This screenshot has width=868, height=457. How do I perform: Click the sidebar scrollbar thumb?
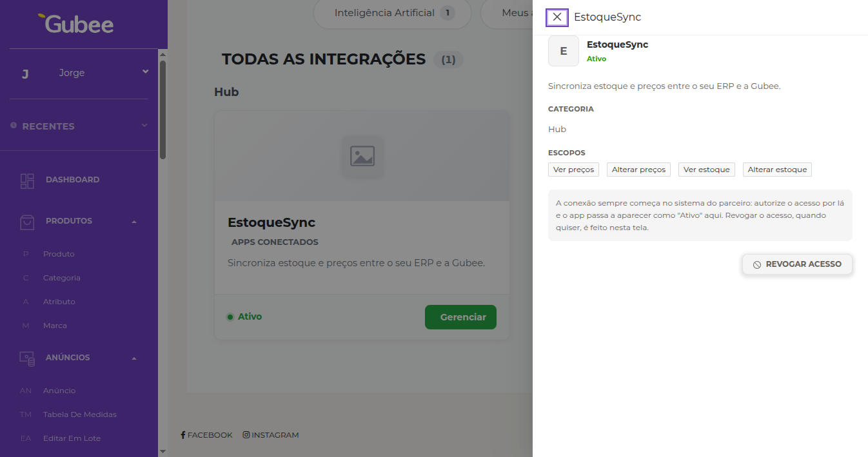(163, 110)
